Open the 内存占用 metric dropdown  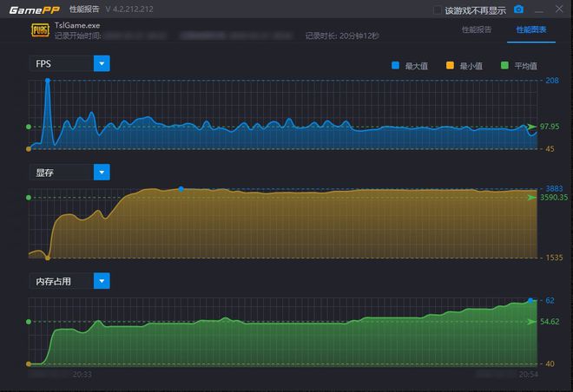[102, 281]
